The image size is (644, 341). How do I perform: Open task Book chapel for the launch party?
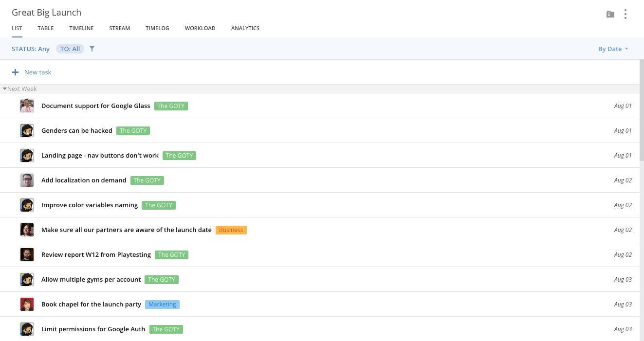91,304
